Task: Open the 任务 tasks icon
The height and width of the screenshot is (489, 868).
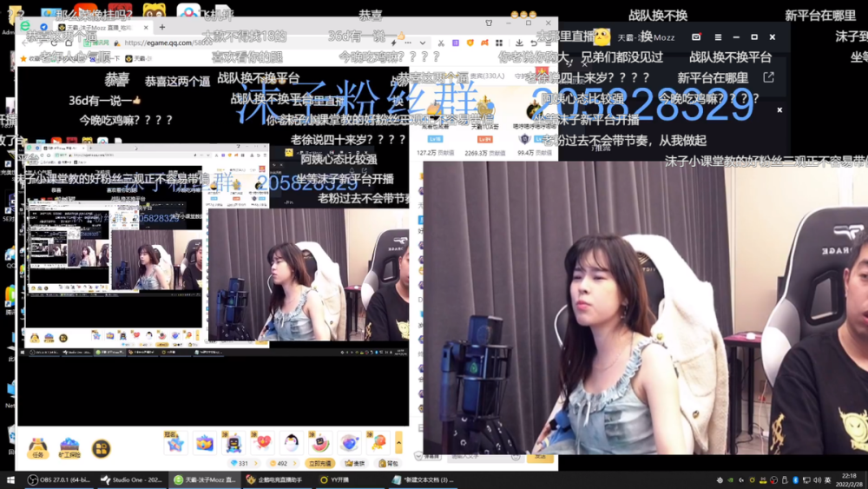Action: [x=37, y=448]
